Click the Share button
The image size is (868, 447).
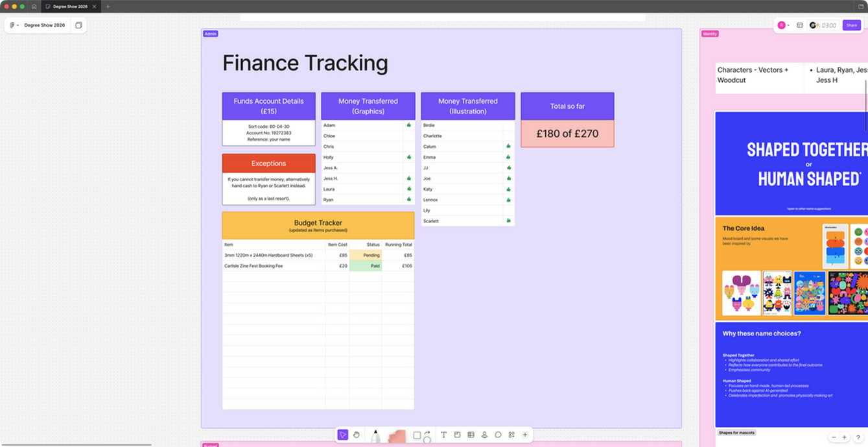tap(851, 25)
